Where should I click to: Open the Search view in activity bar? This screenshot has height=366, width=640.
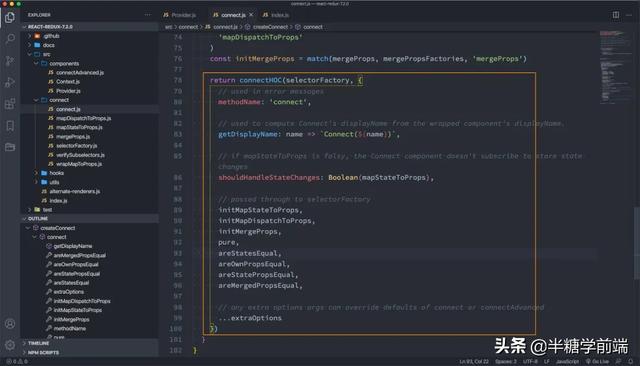[x=10, y=39]
